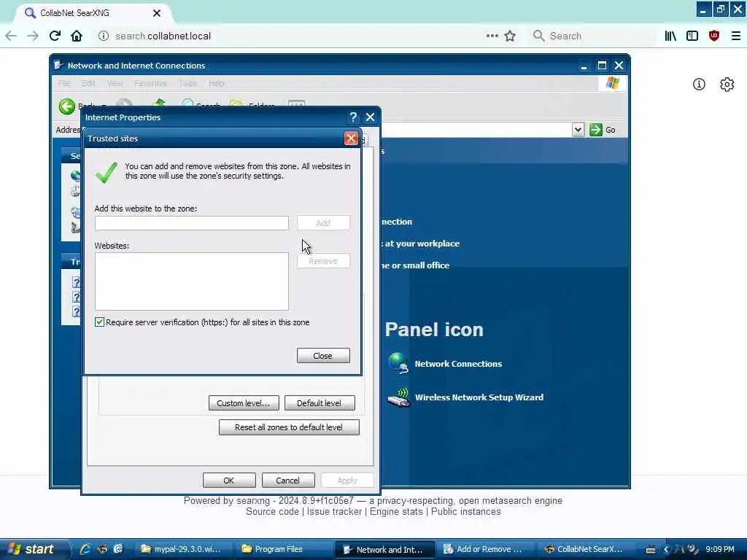Click the browser forward arrow
The image size is (747, 560).
tap(32, 36)
